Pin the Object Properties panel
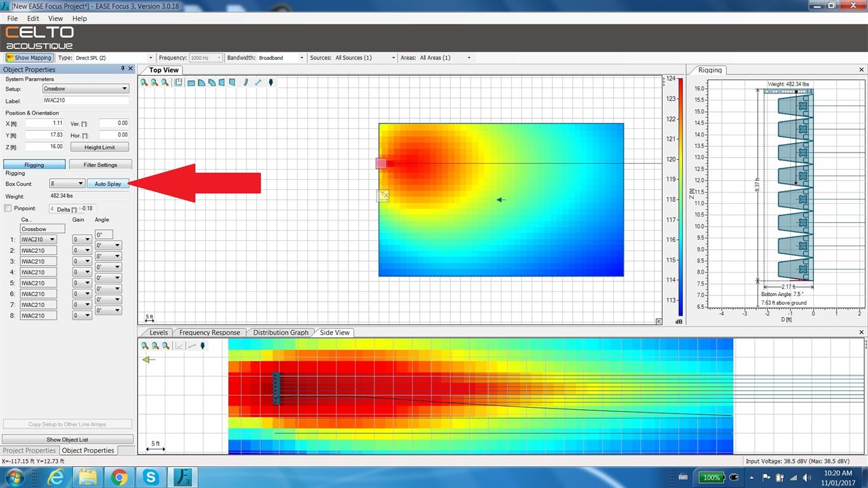The height and width of the screenshot is (488, 868). [123, 69]
